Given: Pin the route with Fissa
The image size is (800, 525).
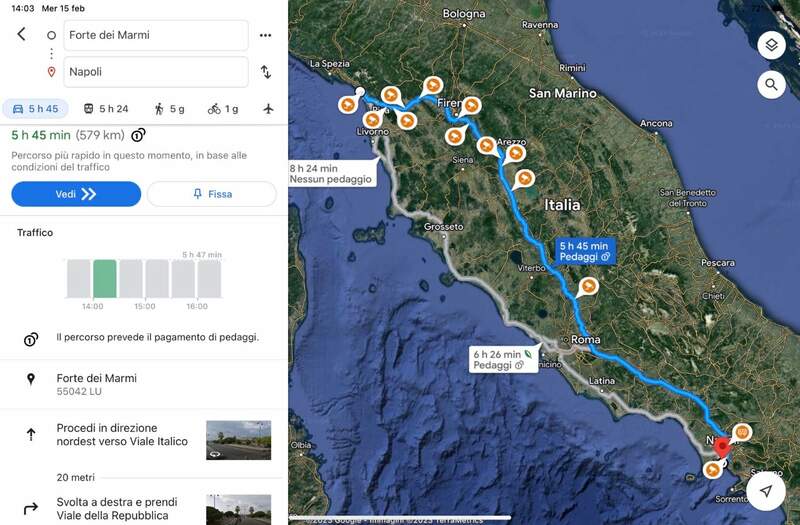Looking at the screenshot, I should pyautogui.click(x=211, y=194).
